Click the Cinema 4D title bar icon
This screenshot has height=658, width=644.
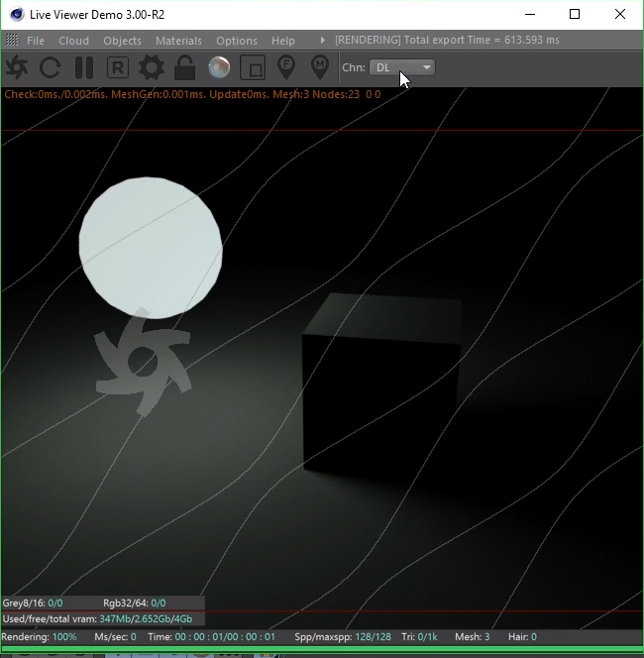pyautogui.click(x=17, y=14)
